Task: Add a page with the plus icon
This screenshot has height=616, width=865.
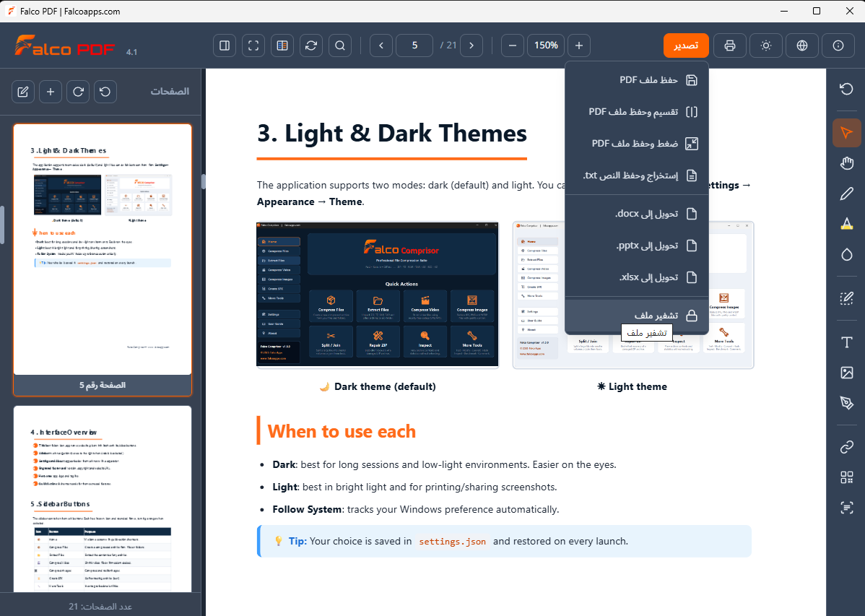Action: point(51,92)
